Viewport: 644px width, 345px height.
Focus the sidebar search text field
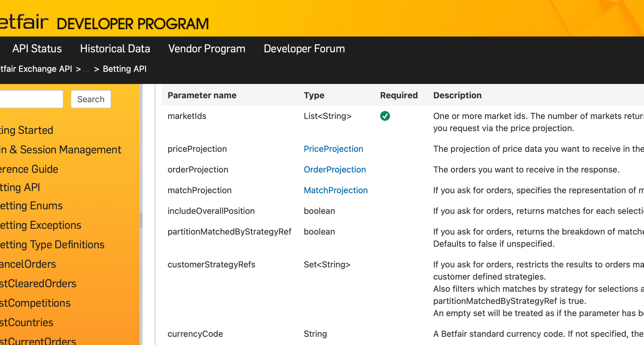point(30,99)
